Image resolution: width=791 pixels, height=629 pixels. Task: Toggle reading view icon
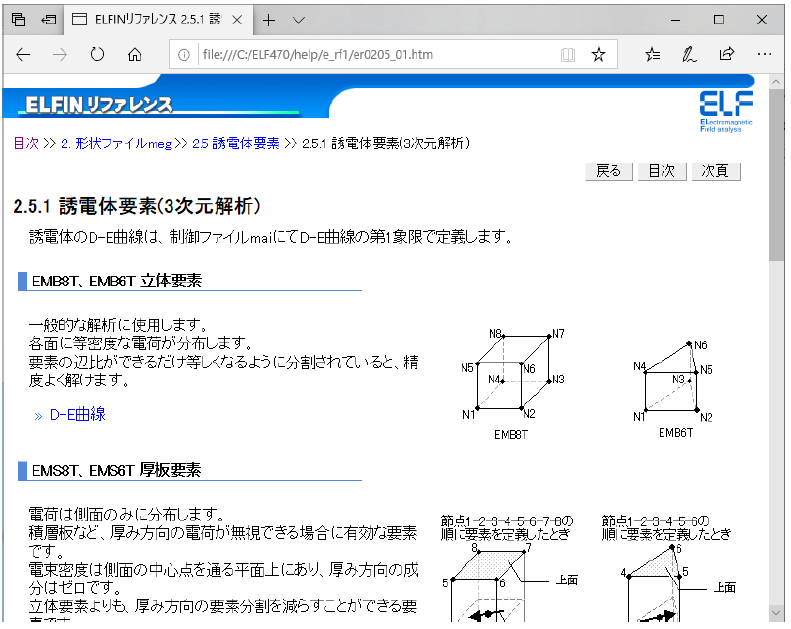(x=568, y=54)
